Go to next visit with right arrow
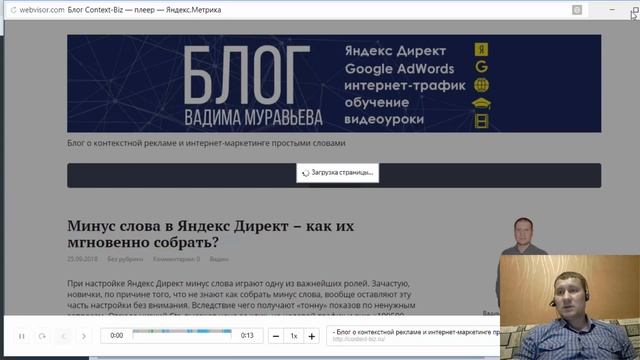This screenshot has width=640, height=360. click(84, 336)
